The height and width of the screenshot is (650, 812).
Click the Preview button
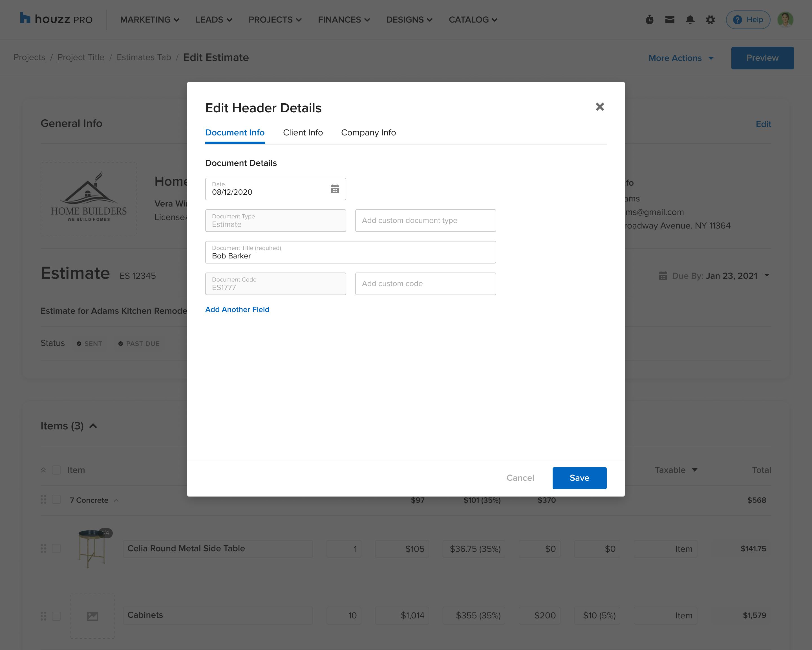[x=762, y=58]
